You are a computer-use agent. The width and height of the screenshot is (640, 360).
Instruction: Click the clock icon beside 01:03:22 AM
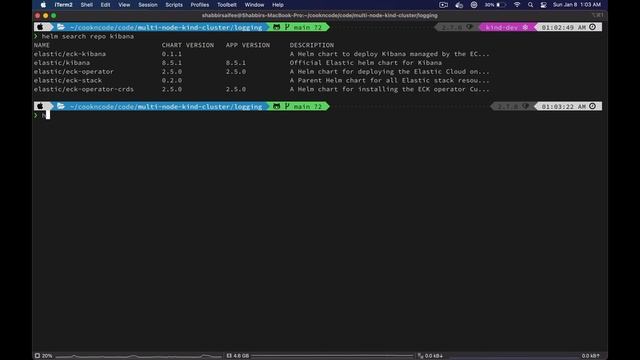pos(593,106)
